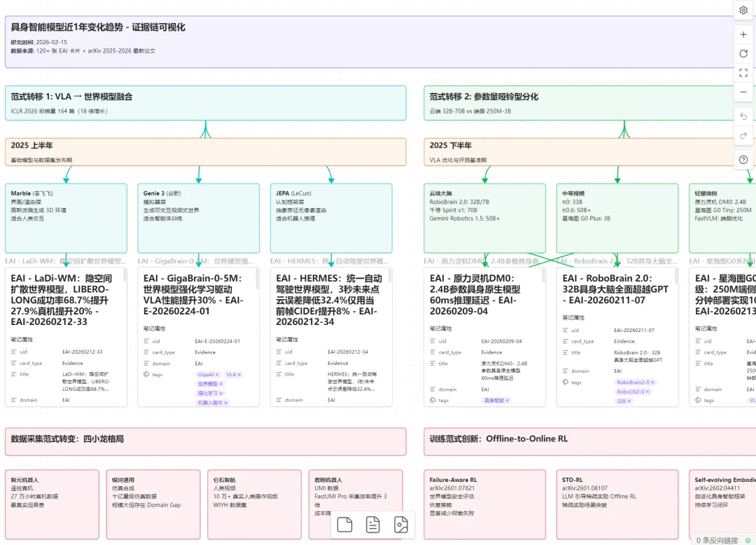Select the Failure-Aware RL card

click(485, 504)
